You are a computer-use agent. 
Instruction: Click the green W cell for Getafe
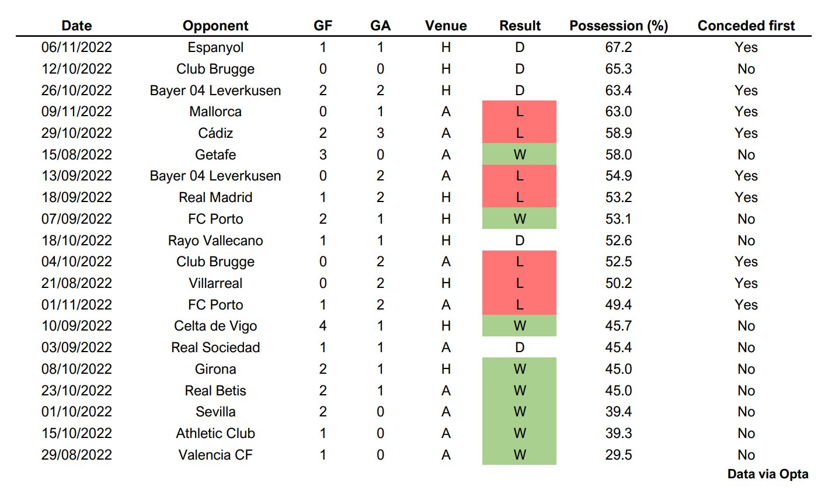click(x=519, y=155)
